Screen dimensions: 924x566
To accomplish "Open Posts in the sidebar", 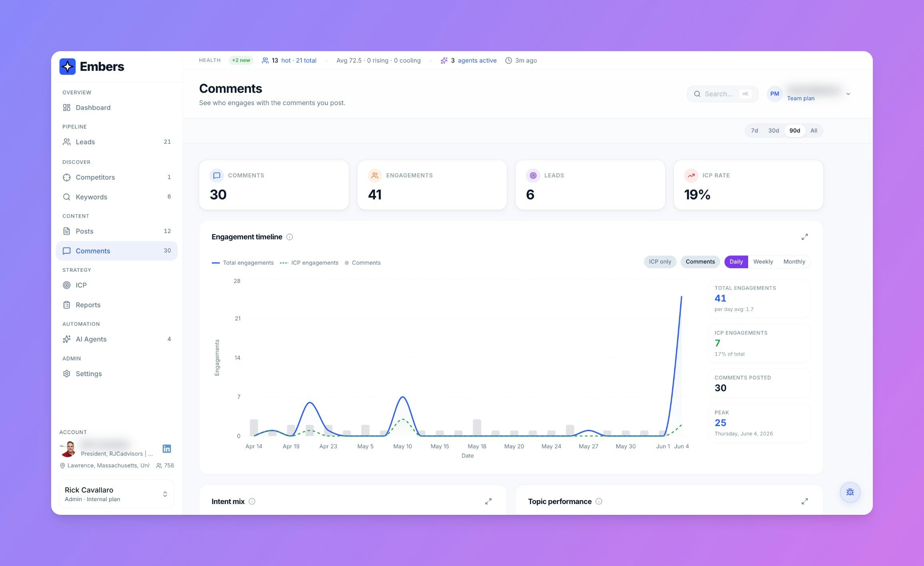I will click(x=116, y=231).
